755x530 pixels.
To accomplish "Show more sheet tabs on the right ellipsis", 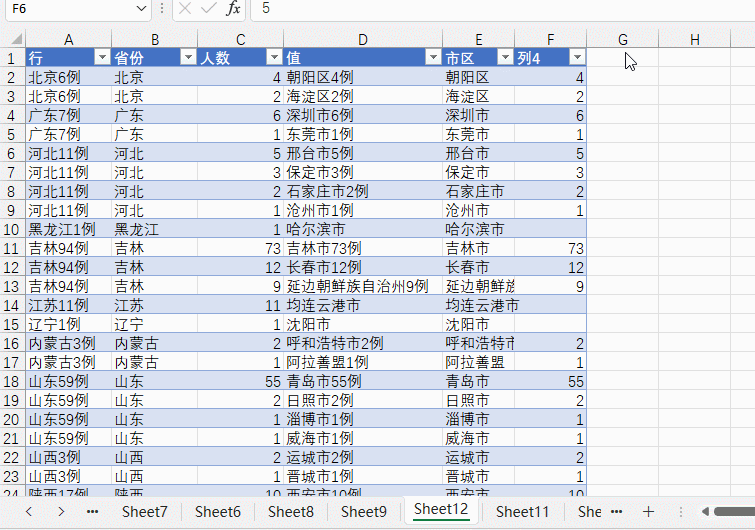I will pos(617,512).
